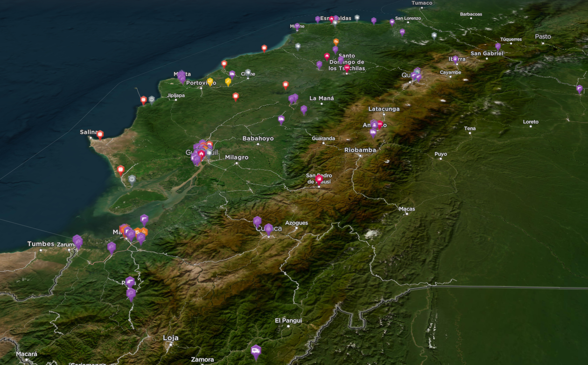Click the yellow marker overlapping the Portoviejo label
The width and height of the screenshot is (588, 365).
click(210, 82)
